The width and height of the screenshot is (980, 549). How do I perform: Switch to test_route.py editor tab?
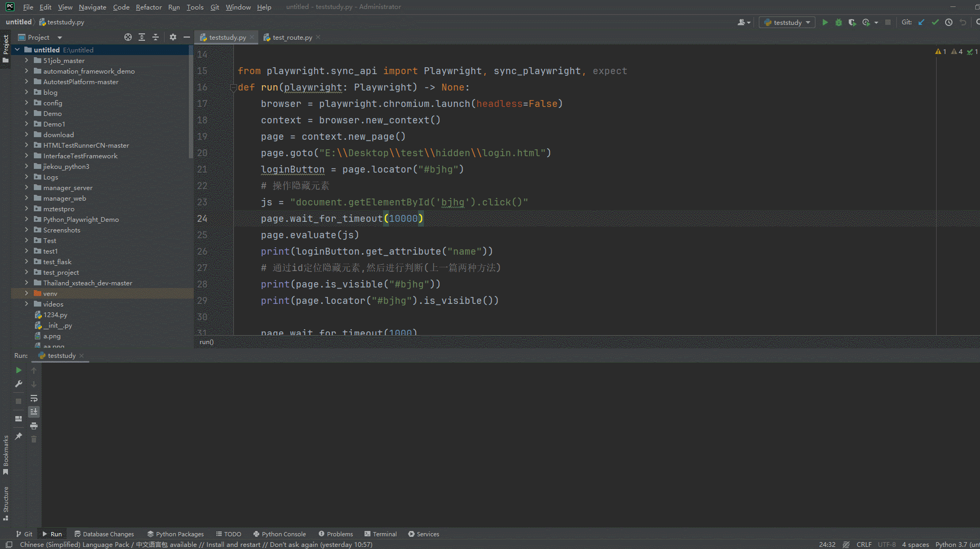click(x=292, y=38)
